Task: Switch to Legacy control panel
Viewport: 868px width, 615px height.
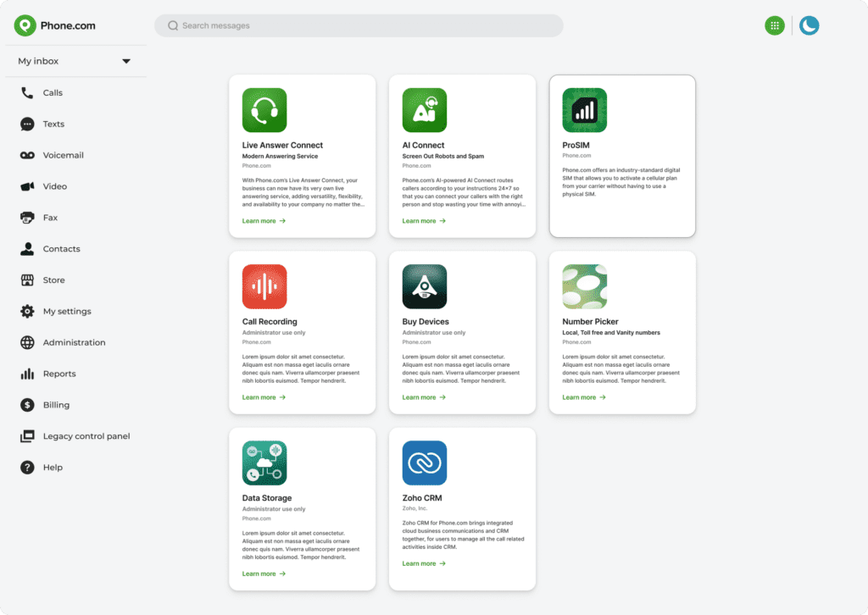Action: 86,436
